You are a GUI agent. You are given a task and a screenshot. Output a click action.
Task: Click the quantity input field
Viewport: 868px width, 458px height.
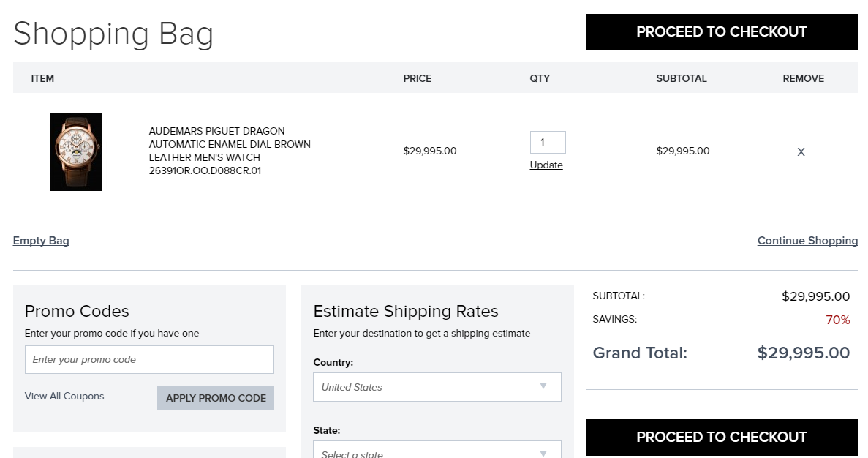coord(548,143)
